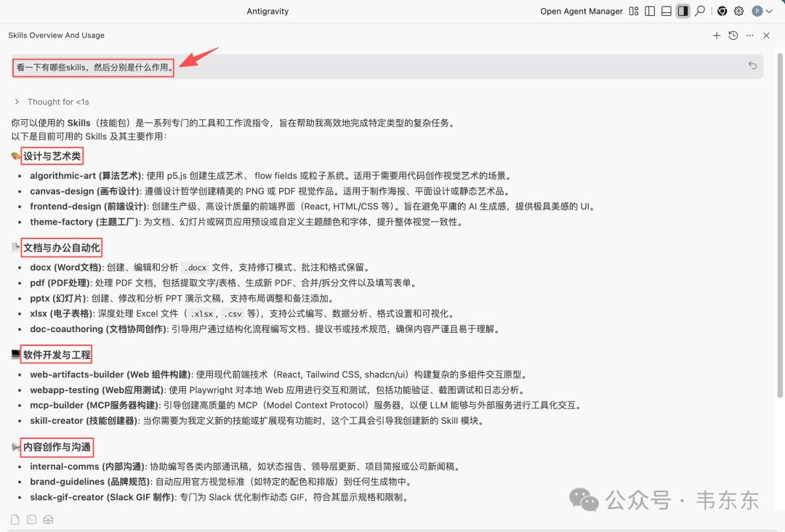Click 'Antigravity' in the title bar

[267, 11]
